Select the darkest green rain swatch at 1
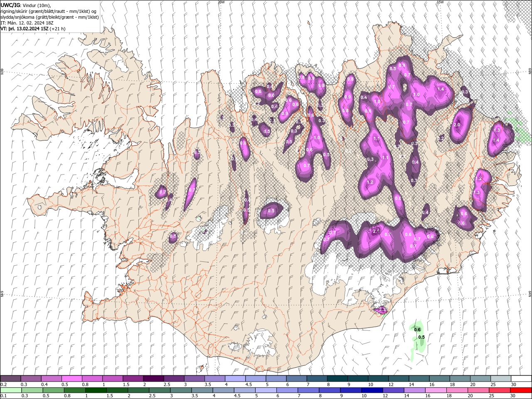Viewport: 532px width, 399px height. pos(96,390)
